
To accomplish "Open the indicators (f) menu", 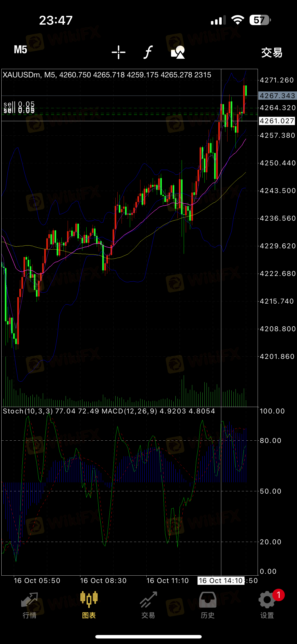I will 148,52.
